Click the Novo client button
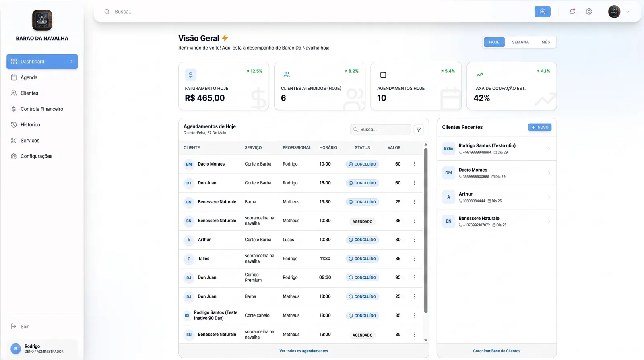The image size is (644, 360). click(540, 127)
